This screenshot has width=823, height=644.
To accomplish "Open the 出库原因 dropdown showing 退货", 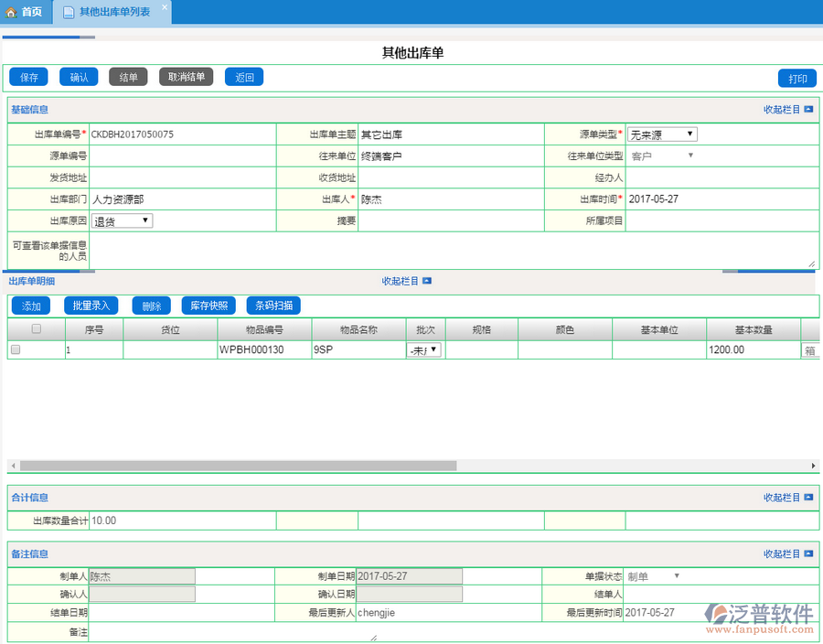I will (122, 220).
